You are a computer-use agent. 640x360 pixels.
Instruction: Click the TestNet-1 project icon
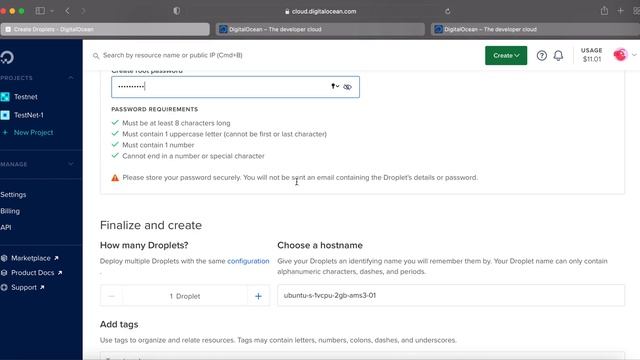tap(5, 115)
